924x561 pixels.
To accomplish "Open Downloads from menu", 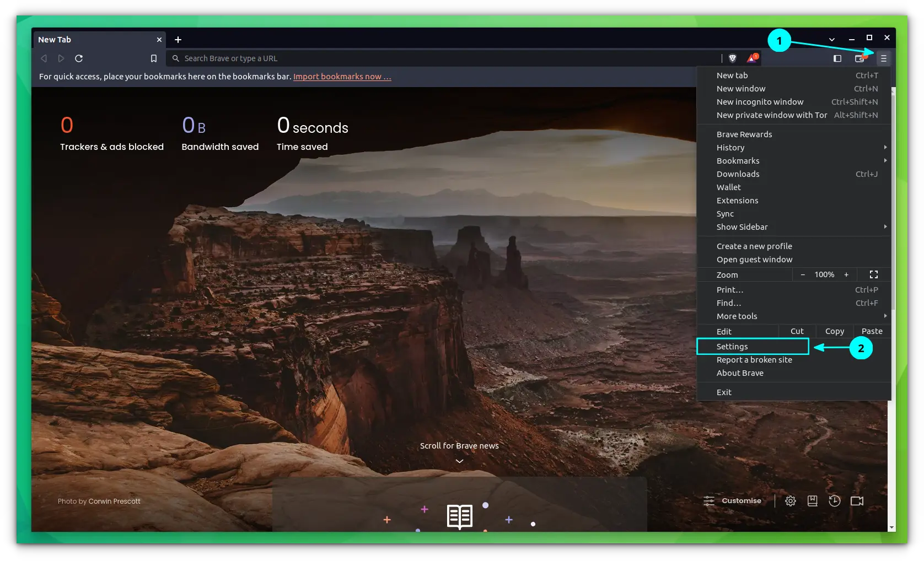I will pyautogui.click(x=794, y=174).
